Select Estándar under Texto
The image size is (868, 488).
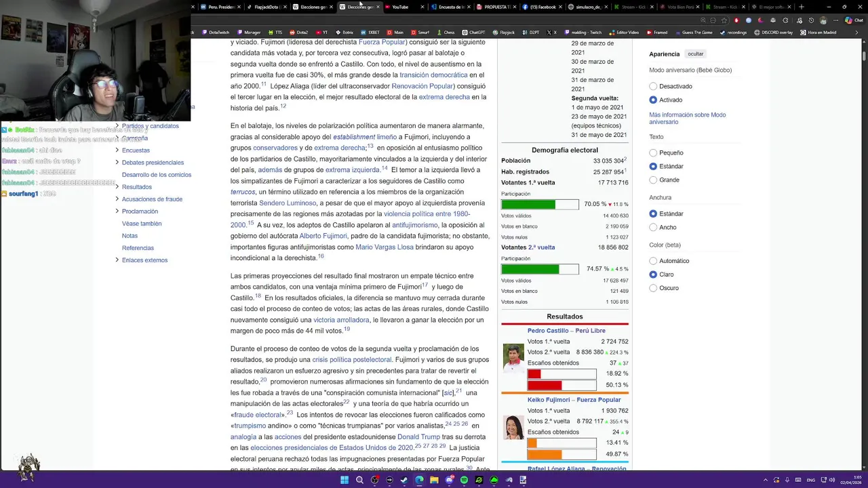653,166
